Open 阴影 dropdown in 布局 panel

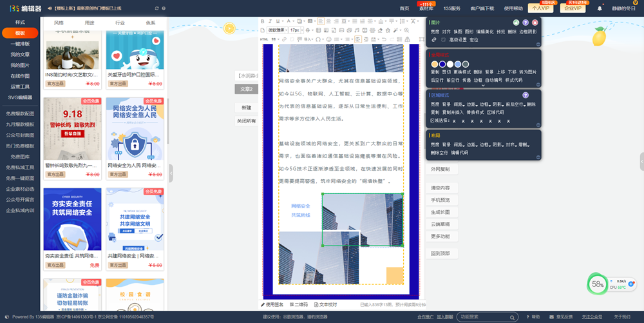click(497, 144)
